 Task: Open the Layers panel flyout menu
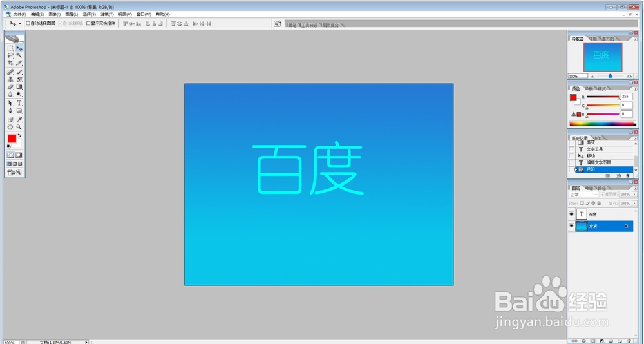point(636,188)
